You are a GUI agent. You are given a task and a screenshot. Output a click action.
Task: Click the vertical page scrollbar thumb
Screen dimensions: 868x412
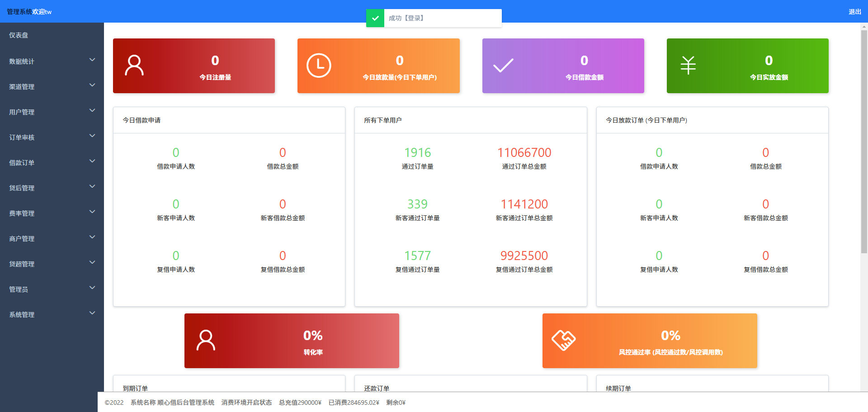(864, 142)
